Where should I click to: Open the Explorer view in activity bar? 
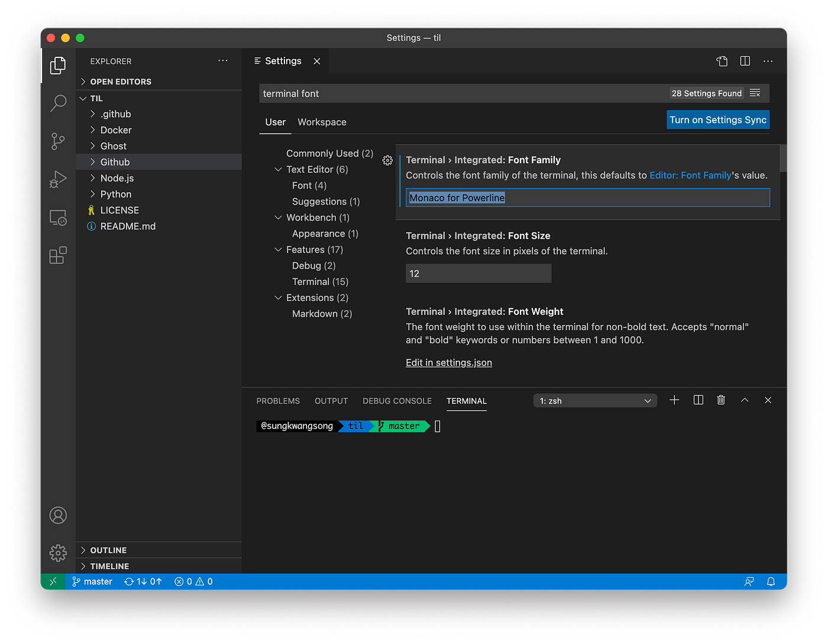(x=58, y=65)
